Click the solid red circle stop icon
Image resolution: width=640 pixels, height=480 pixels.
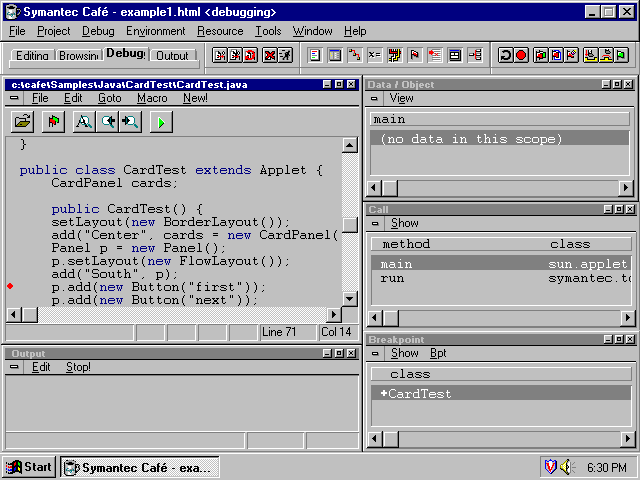pyautogui.click(x=521, y=55)
